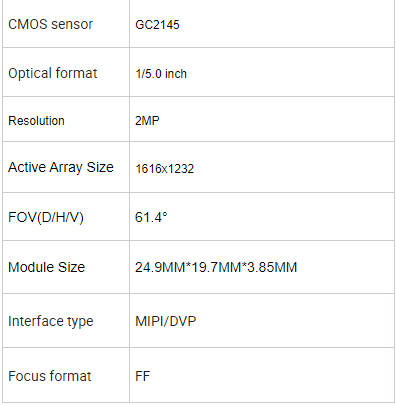
Task: Click the CMOS sensor label cell
Action: click(x=66, y=24)
